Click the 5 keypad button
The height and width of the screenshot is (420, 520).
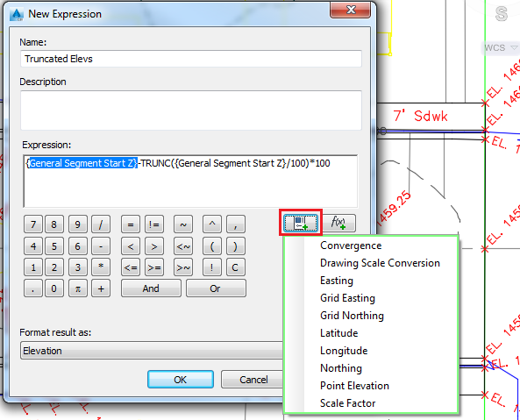[54, 246]
